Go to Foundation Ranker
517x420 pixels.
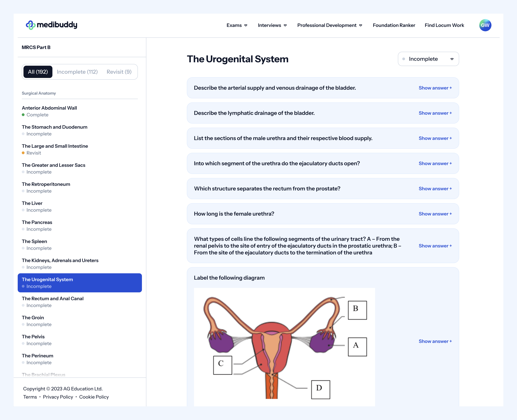(394, 25)
